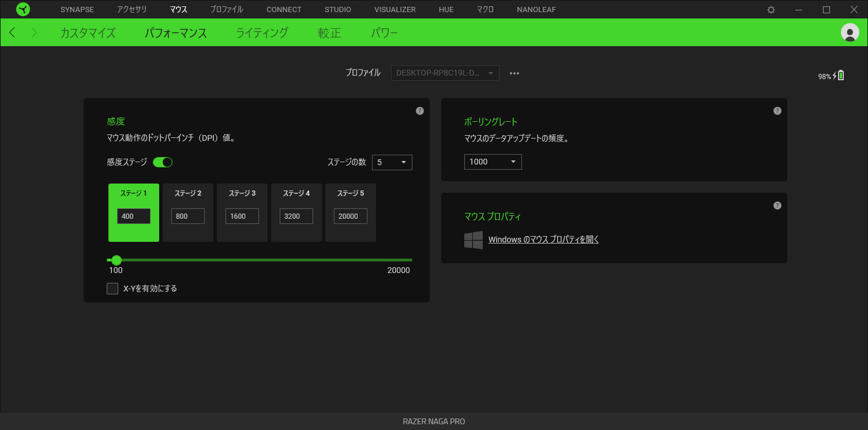Open the ライティング subtab
868x430 pixels.
262,33
